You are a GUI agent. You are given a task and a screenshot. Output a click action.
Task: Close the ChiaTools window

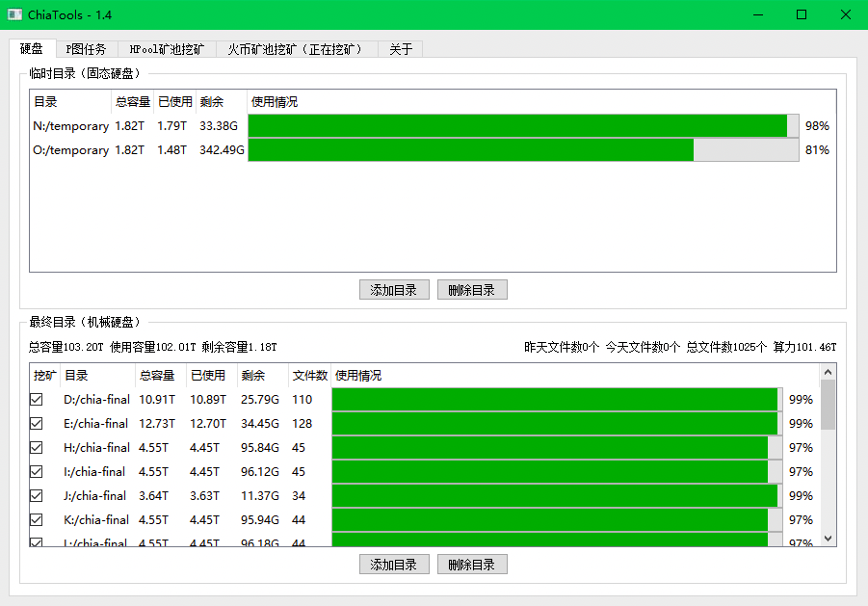[845, 15]
